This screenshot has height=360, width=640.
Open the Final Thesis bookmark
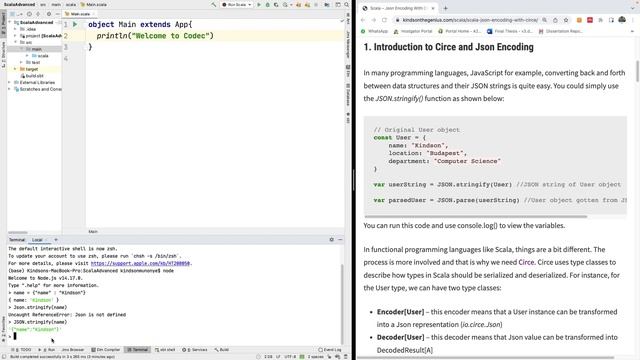[x=510, y=31]
